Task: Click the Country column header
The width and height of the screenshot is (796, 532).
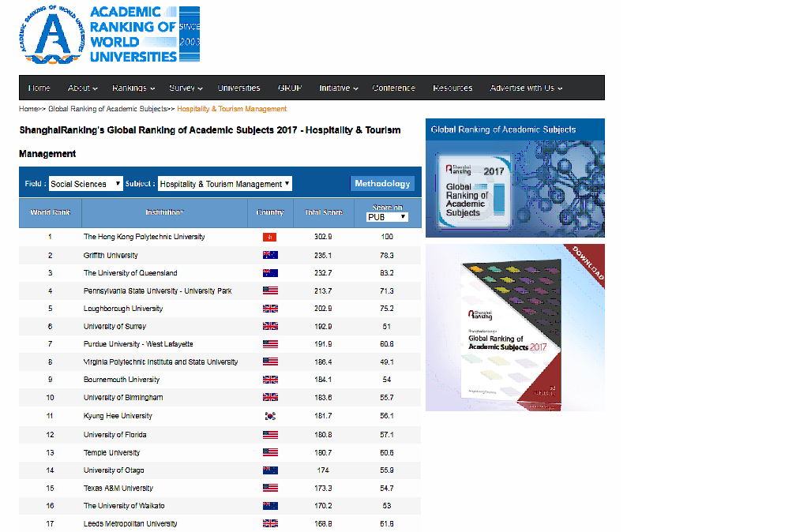Action: point(270,212)
